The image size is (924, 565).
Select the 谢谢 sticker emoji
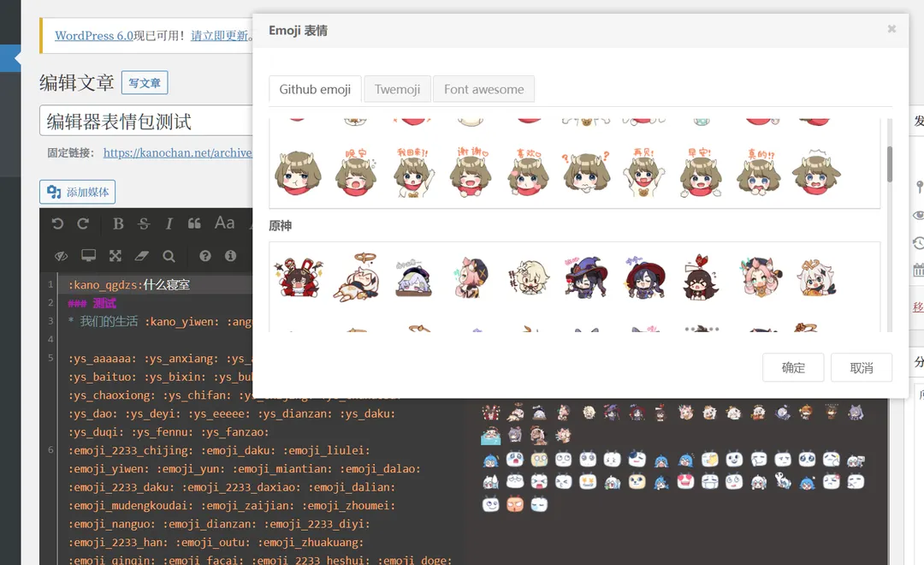pyautogui.click(x=471, y=172)
